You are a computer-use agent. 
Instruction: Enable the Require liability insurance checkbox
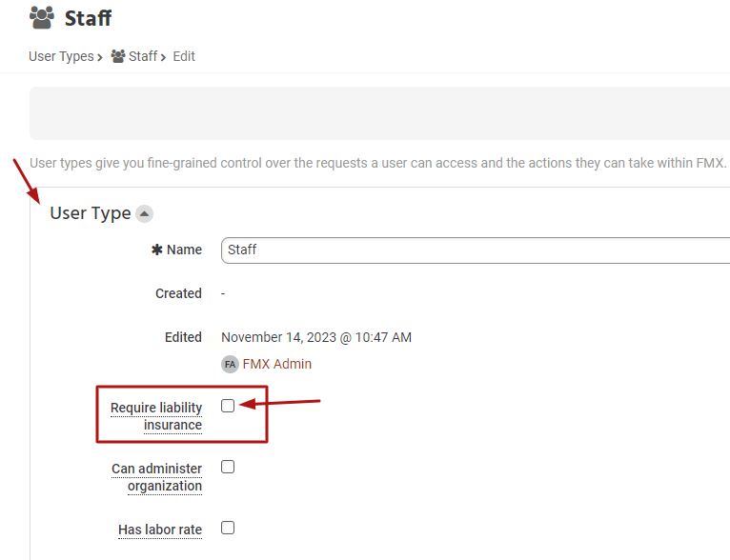pos(228,406)
